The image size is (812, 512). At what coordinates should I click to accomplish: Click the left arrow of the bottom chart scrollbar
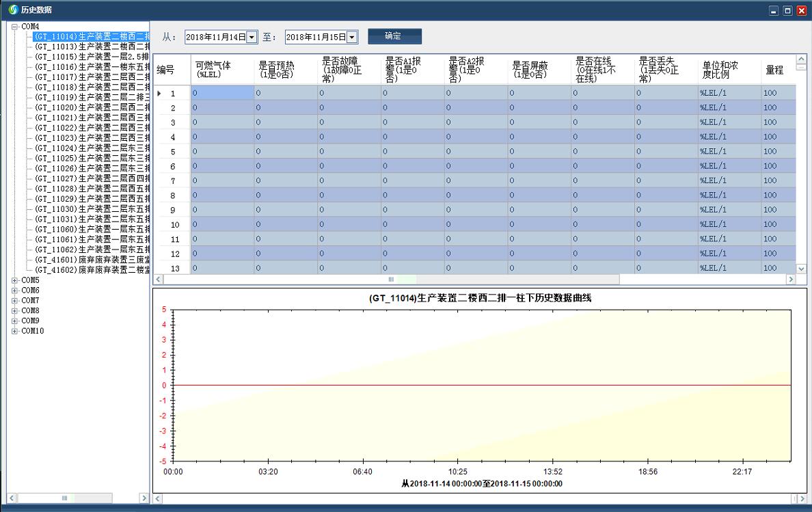[157, 499]
